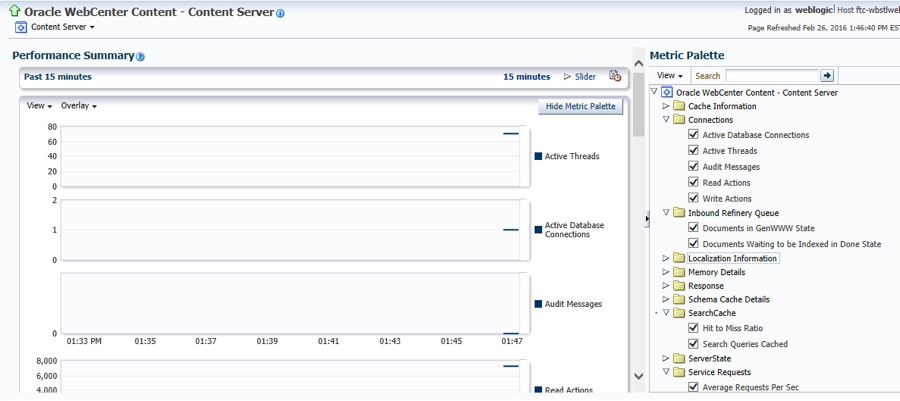The width and height of the screenshot is (900, 401).
Task: Click the Memory Details folder icon
Action: coord(679,272)
